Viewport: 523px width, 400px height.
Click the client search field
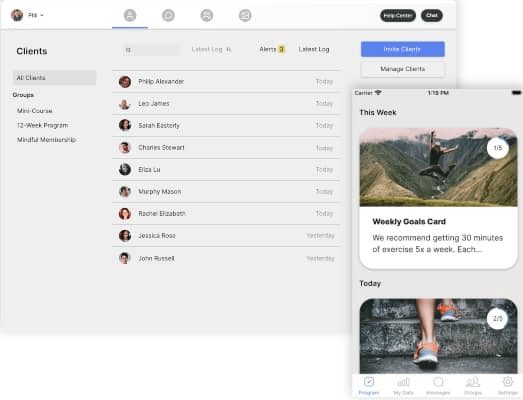pos(151,50)
